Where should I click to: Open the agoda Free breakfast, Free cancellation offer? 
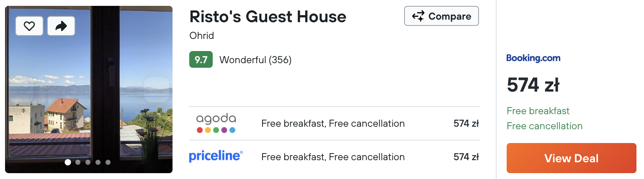click(334, 123)
